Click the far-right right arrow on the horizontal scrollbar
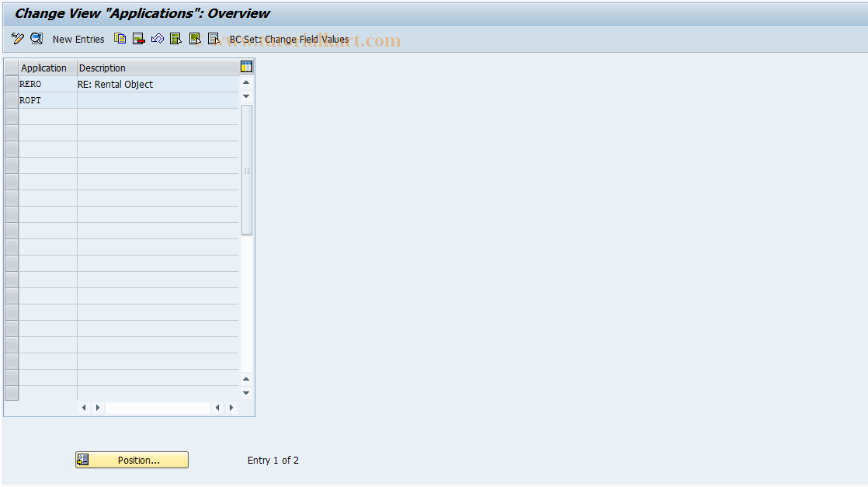This screenshot has height=487, width=868. pyautogui.click(x=231, y=408)
